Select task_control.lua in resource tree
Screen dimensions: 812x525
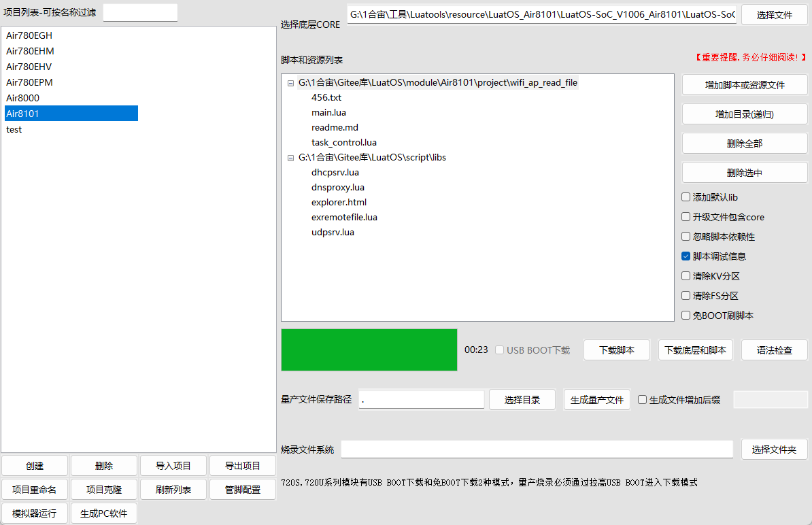(344, 142)
